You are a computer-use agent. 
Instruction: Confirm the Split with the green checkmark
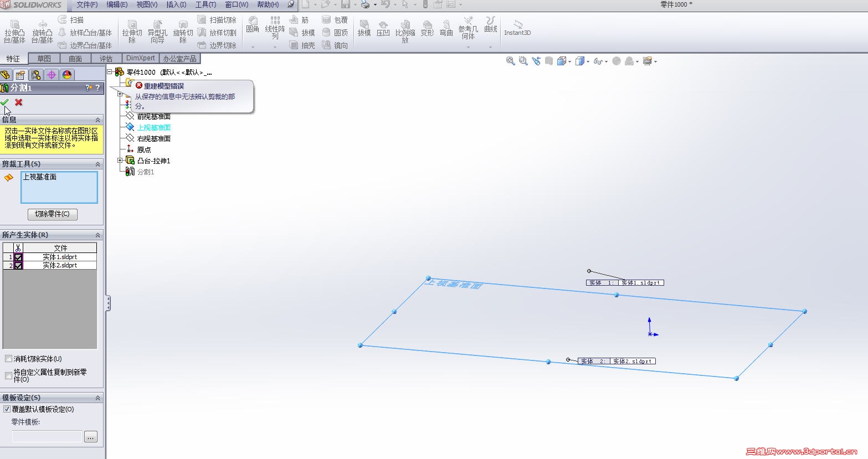coord(5,102)
